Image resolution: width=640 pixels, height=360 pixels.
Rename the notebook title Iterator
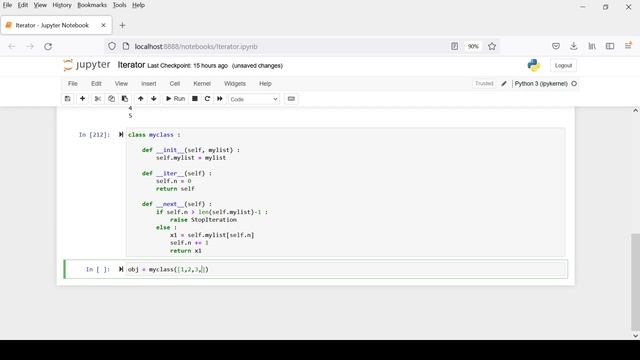131,65
